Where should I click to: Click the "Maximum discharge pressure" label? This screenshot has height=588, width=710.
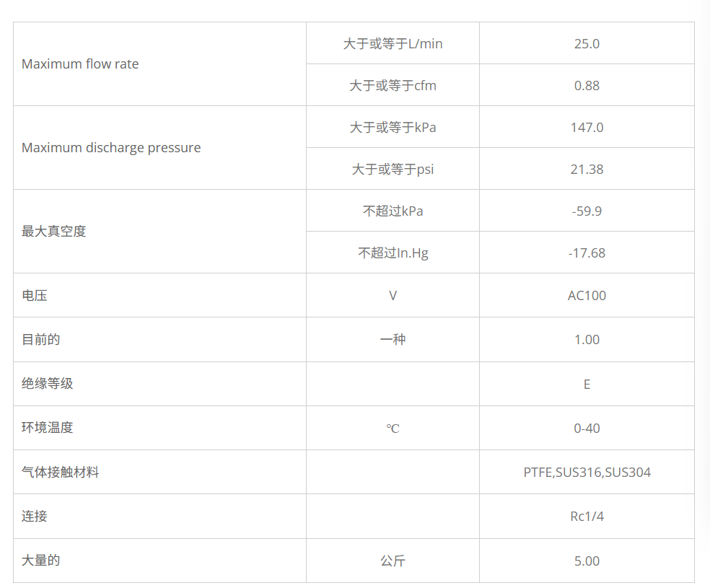111,148
